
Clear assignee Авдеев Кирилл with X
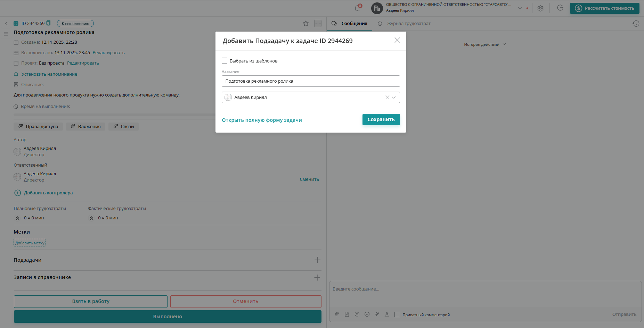(x=387, y=97)
